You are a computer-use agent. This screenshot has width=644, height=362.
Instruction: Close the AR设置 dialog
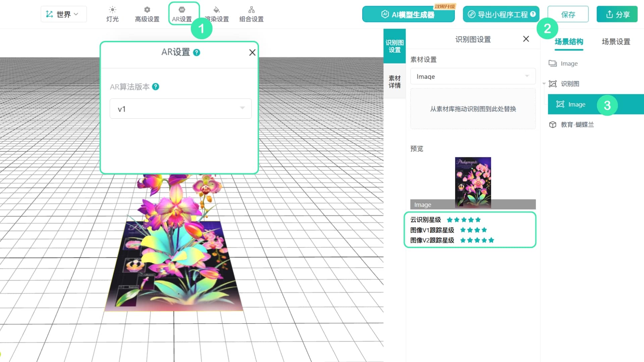252,52
